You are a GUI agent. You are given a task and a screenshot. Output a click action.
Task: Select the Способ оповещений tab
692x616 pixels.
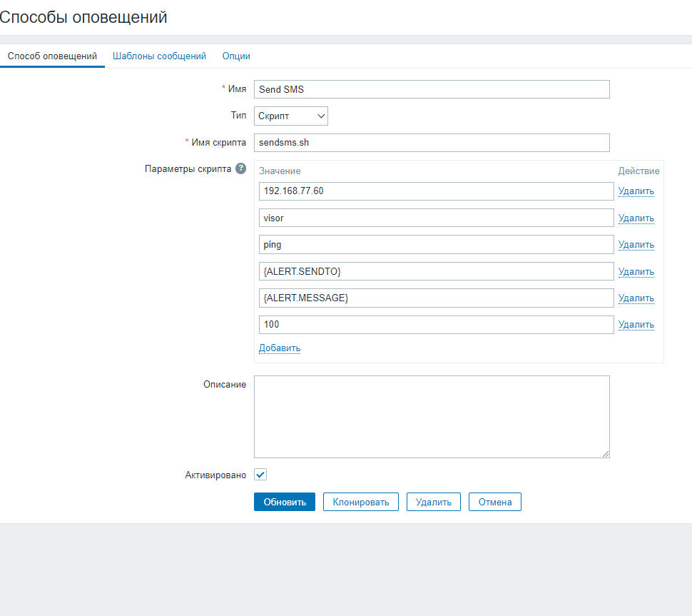click(x=52, y=56)
